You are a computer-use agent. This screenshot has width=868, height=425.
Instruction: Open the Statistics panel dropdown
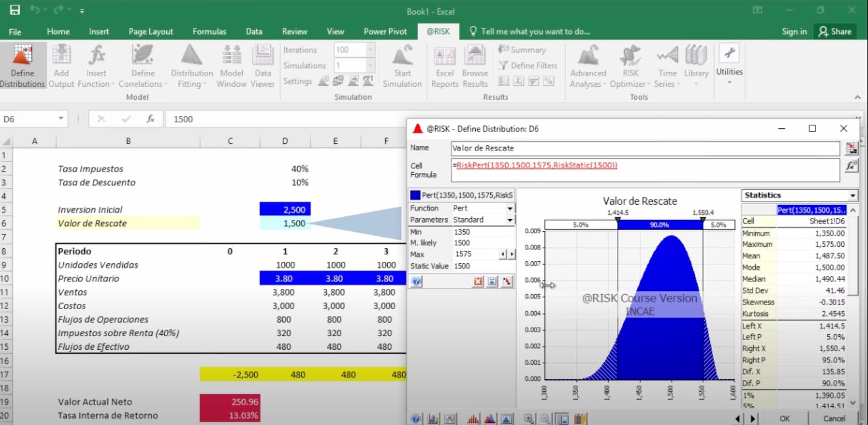click(852, 195)
